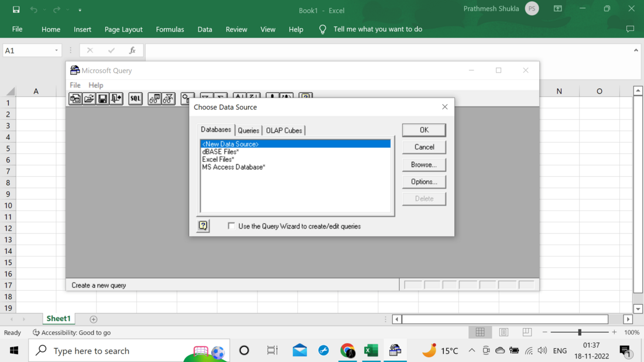
Task: Click zoom out minus icon
Action: coord(544,332)
